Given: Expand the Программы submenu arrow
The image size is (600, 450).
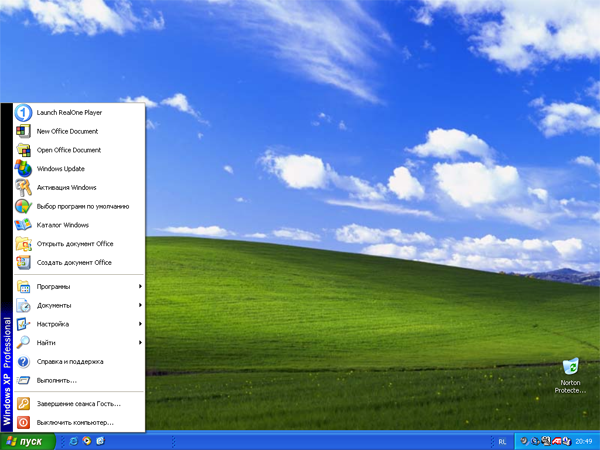Looking at the screenshot, I should pos(140,286).
